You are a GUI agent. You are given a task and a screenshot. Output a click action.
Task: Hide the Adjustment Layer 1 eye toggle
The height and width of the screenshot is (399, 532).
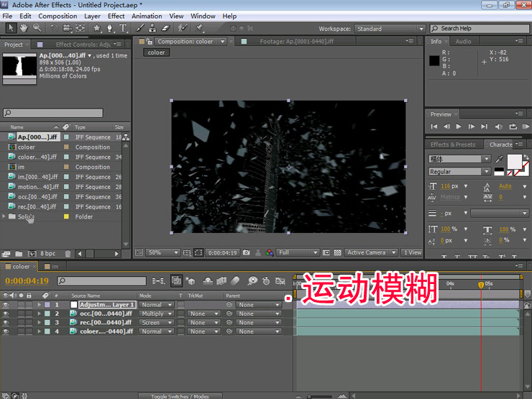tap(6, 305)
